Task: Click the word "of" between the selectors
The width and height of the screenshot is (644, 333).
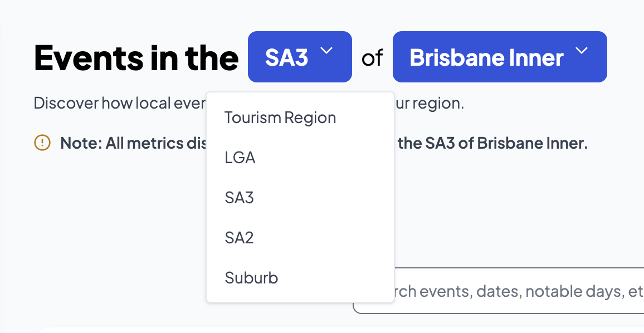Action: point(372,57)
